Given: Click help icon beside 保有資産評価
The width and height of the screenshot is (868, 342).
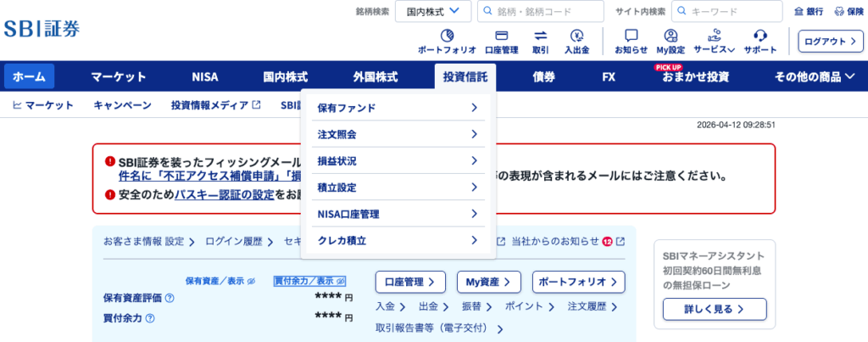Looking at the screenshot, I should 170,299.
